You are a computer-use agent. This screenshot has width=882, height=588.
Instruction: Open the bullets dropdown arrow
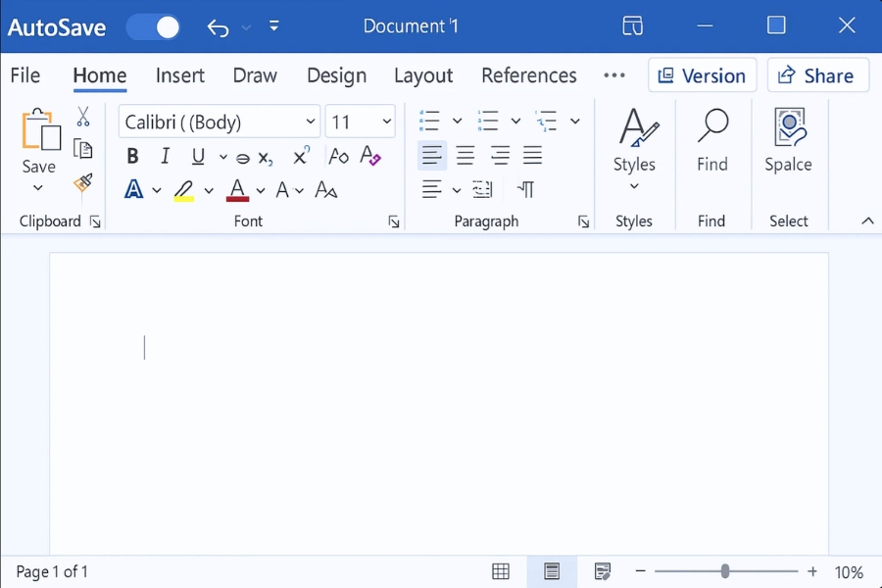click(457, 120)
